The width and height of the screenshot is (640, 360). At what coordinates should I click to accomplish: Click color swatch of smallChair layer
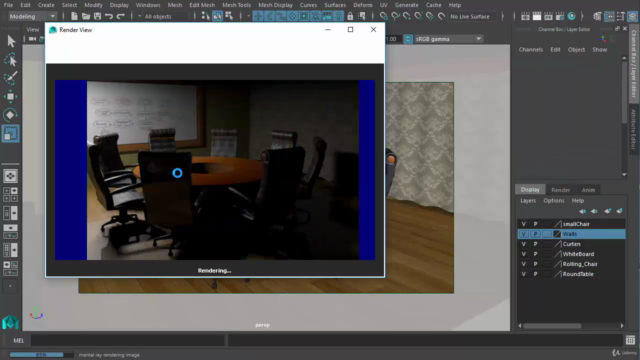pyautogui.click(x=557, y=224)
